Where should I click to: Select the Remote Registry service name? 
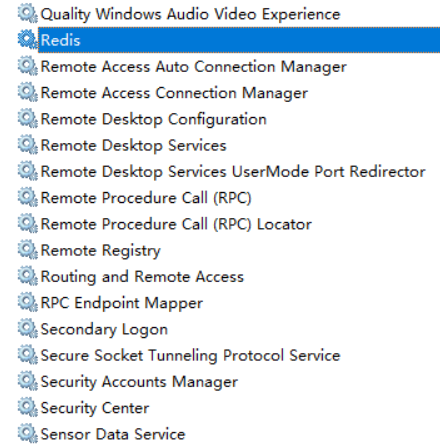100,250
